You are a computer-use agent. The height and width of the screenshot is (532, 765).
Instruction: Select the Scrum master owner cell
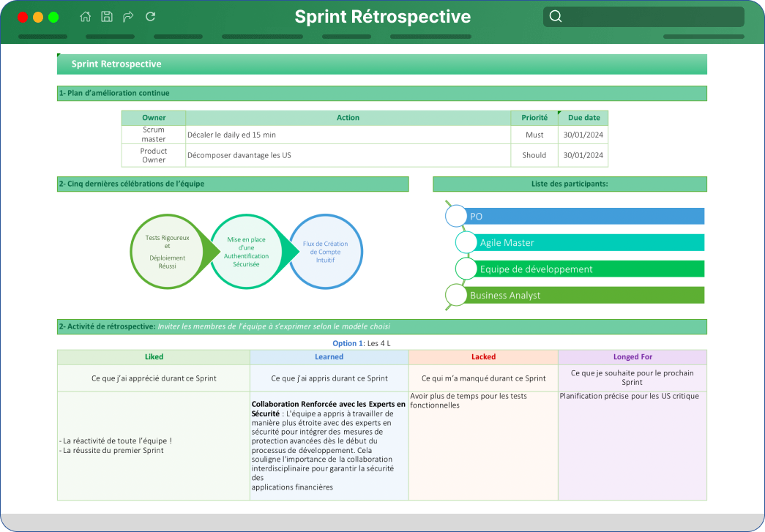click(x=154, y=134)
